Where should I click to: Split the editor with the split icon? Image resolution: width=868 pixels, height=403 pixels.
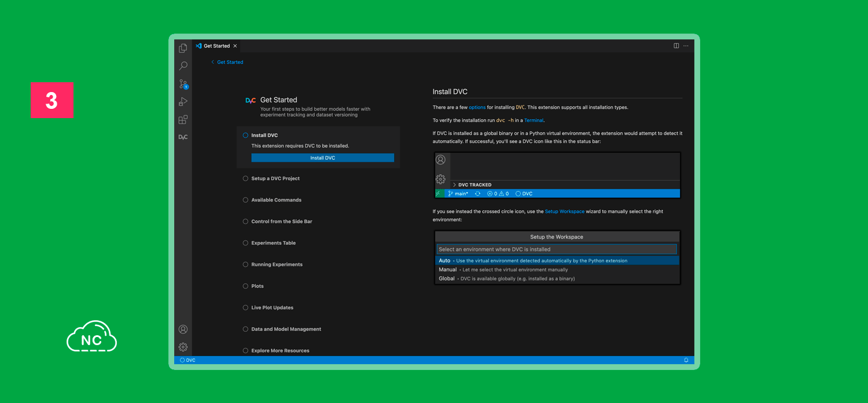click(x=676, y=46)
